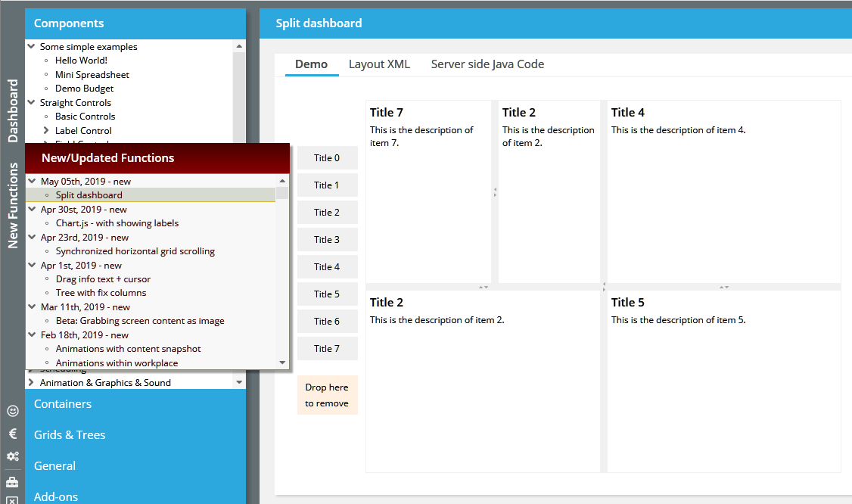
Task: Click splitter arrows below Title 4 panel
Action: click(x=723, y=287)
